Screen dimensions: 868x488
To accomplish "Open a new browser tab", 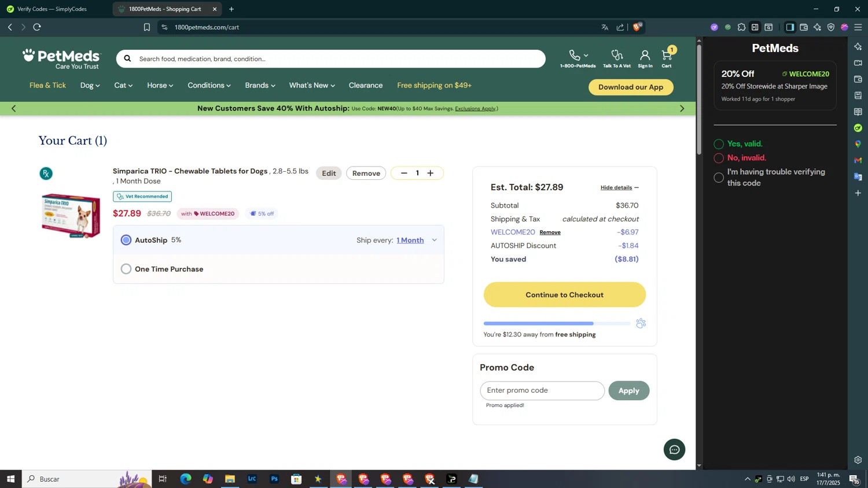I will [231, 9].
